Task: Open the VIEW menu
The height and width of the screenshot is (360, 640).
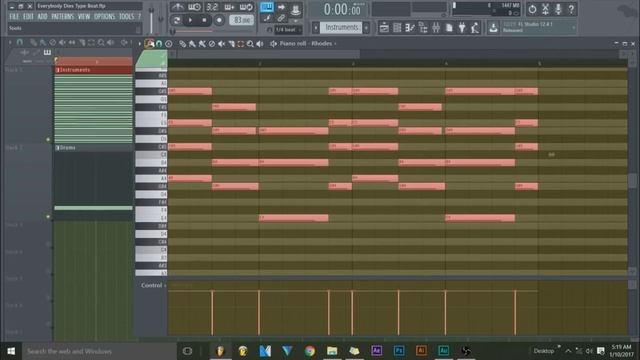Action: click(84, 17)
